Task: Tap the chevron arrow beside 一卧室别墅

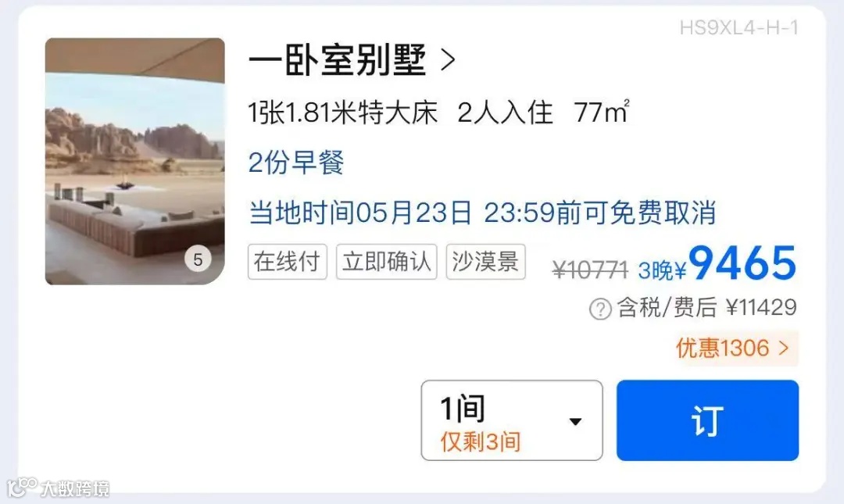Action: pos(448,59)
